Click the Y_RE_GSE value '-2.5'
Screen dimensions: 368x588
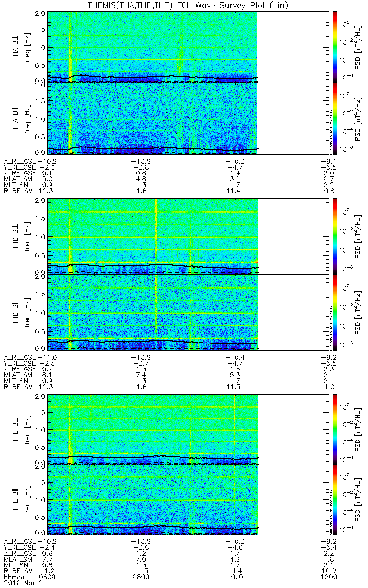pyautogui.click(x=47, y=363)
